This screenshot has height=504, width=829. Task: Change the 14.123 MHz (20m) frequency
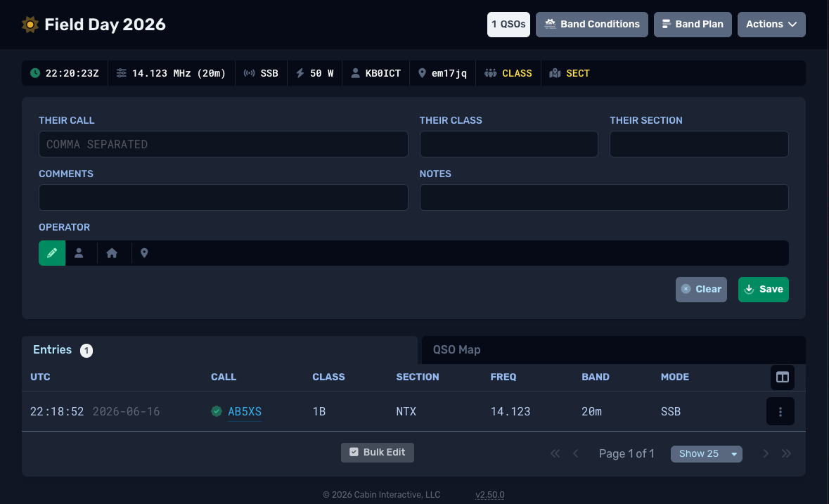point(172,73)
